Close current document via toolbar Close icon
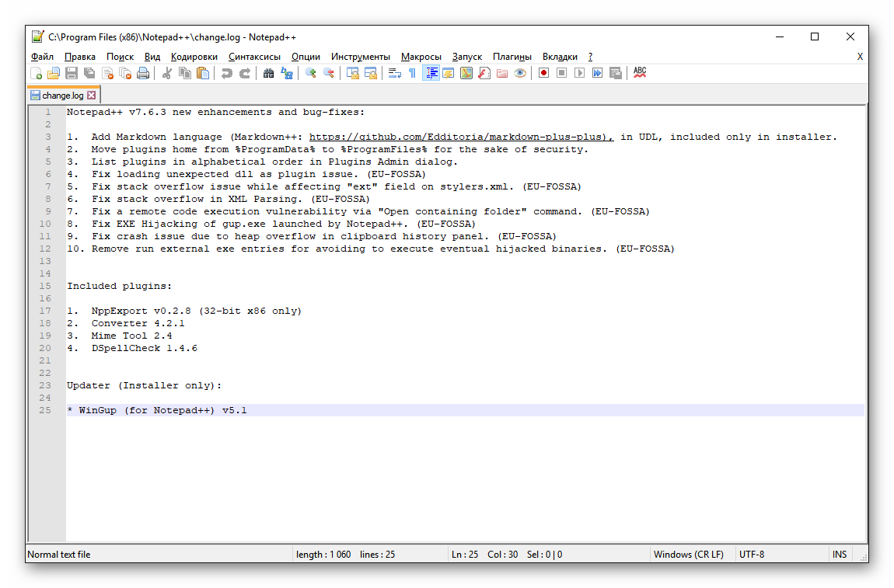Screen dimensions: 894x588 coord(107,73)
